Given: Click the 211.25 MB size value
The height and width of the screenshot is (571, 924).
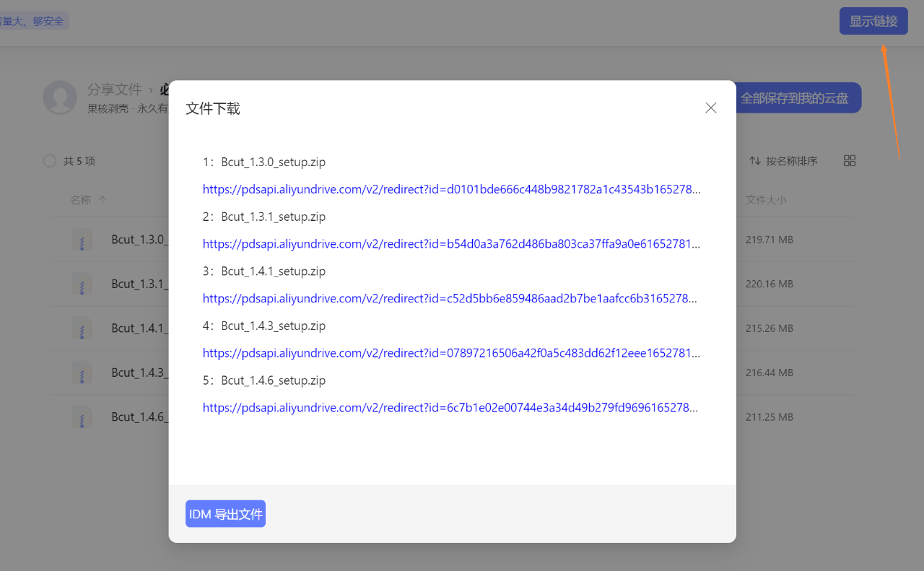Looking at the screenshot, I should click(770, 417).
